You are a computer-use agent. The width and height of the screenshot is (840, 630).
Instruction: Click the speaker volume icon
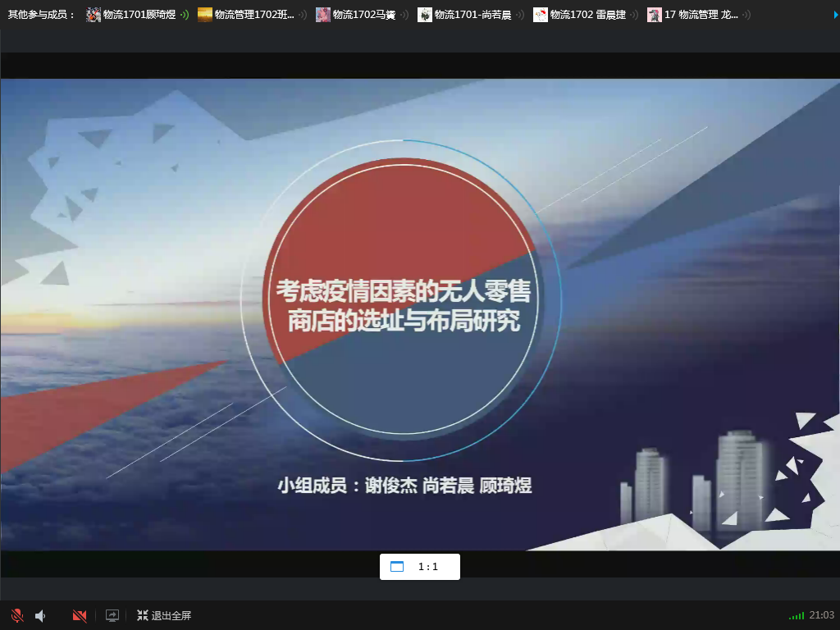point(40,615)
